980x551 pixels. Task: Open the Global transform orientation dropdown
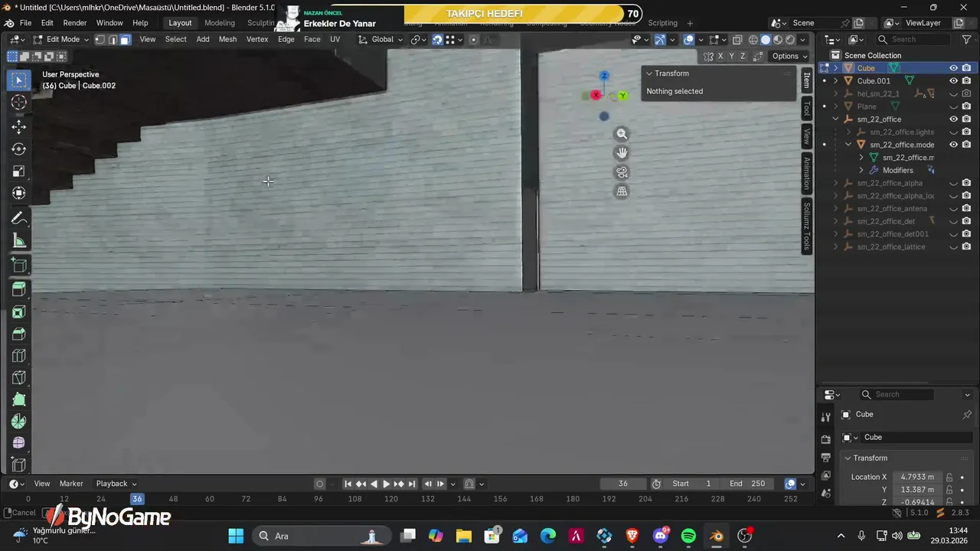pyautogui.click(x=381, y=40)
